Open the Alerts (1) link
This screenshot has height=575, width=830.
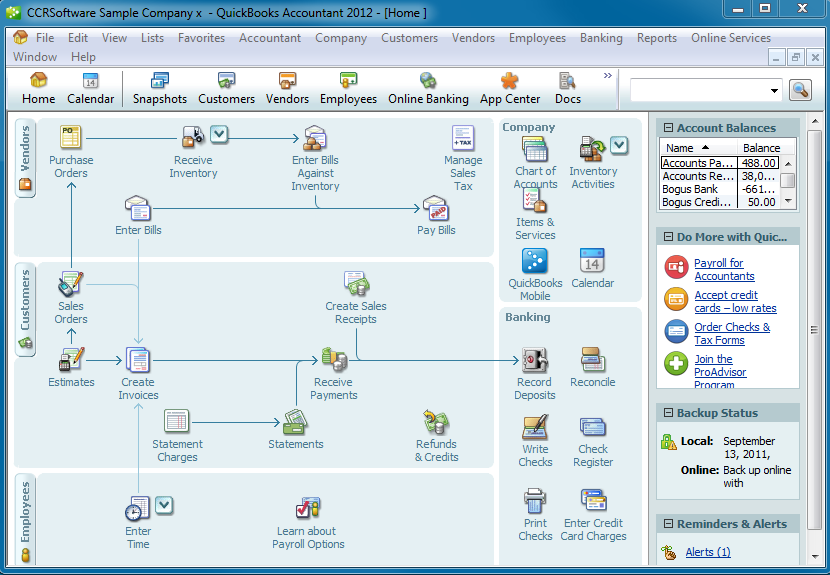coord(708,552)
